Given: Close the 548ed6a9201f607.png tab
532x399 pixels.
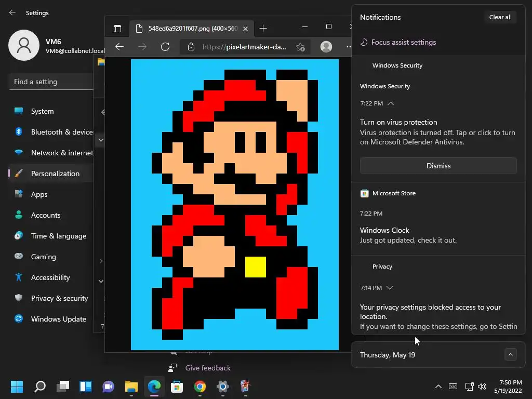Looking at the screenshot, I should [246, 29].
